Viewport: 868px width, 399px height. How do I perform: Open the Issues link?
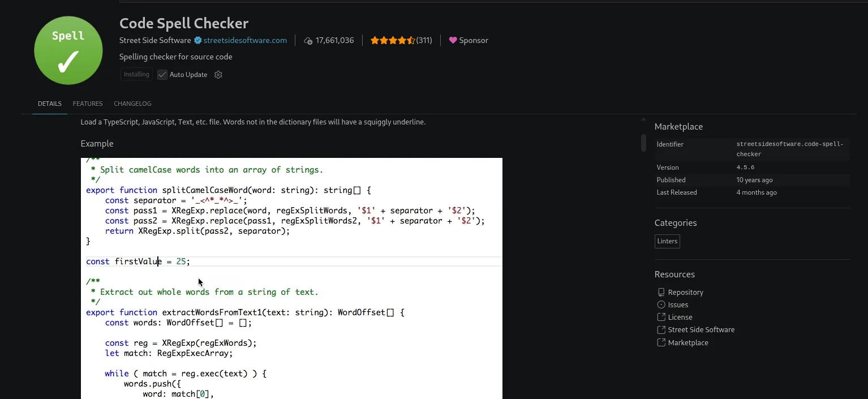pos(678,304)
